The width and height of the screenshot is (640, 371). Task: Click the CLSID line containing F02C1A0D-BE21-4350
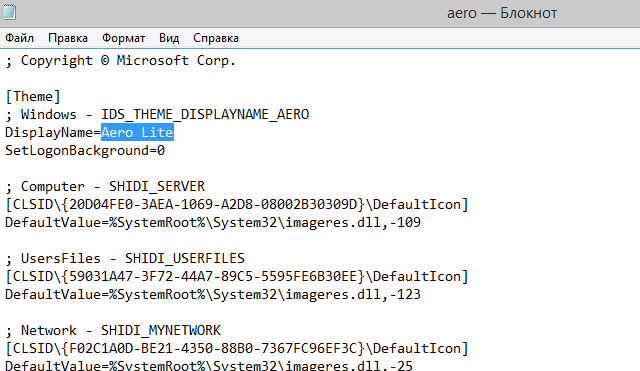click(237, 348)
